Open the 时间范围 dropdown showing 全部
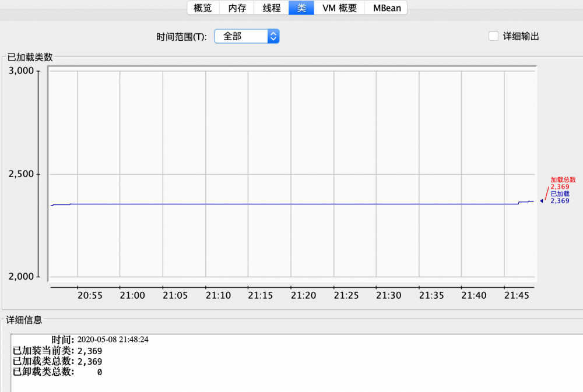583x392 pixels. [x=242, y=36]
